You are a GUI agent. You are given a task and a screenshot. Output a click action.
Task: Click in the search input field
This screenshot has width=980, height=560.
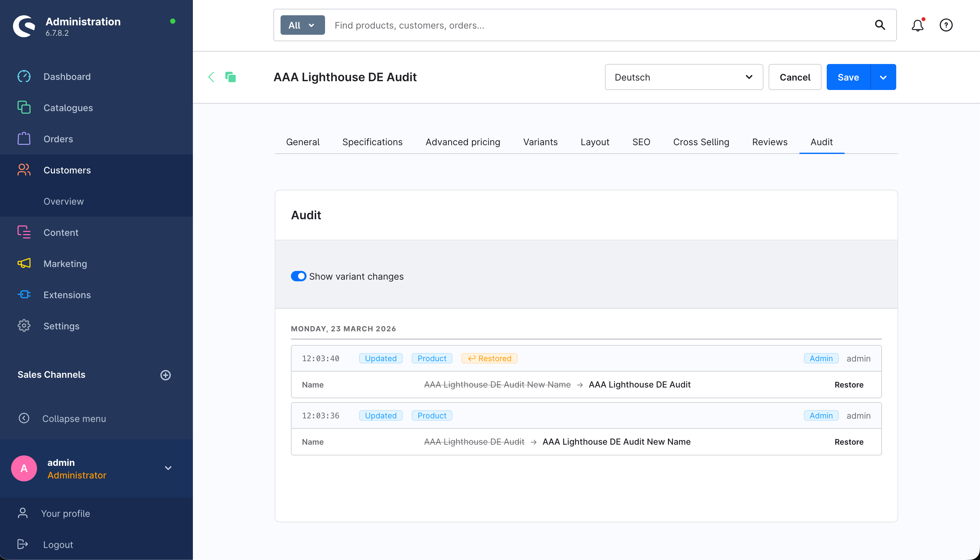[x=600, y=25]
